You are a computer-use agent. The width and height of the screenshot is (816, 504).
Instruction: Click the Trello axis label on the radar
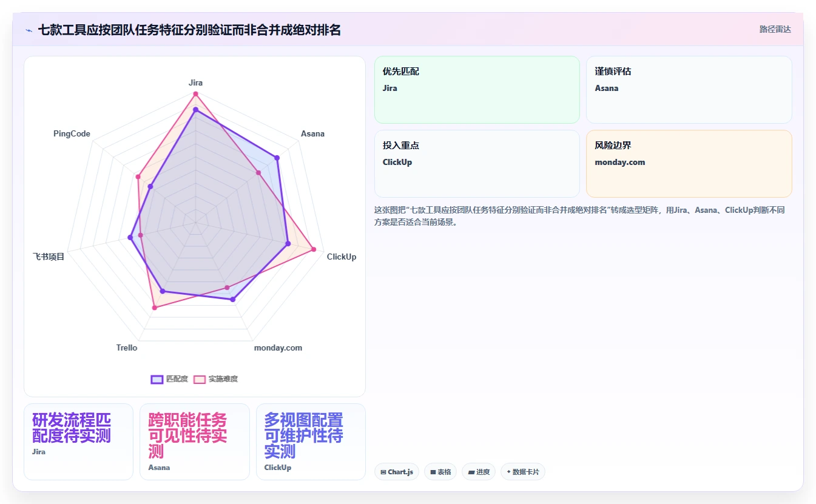pyautogui.click(x=127, y=348)
